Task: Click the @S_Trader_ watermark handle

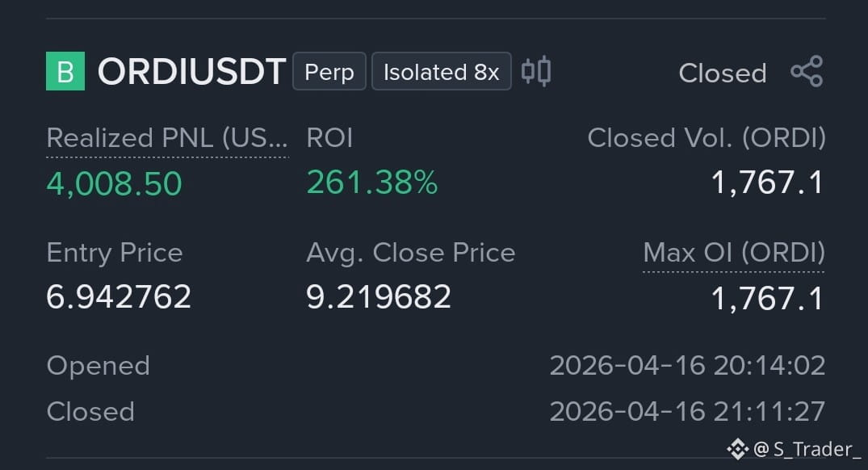Action: (x=807, y=449)
